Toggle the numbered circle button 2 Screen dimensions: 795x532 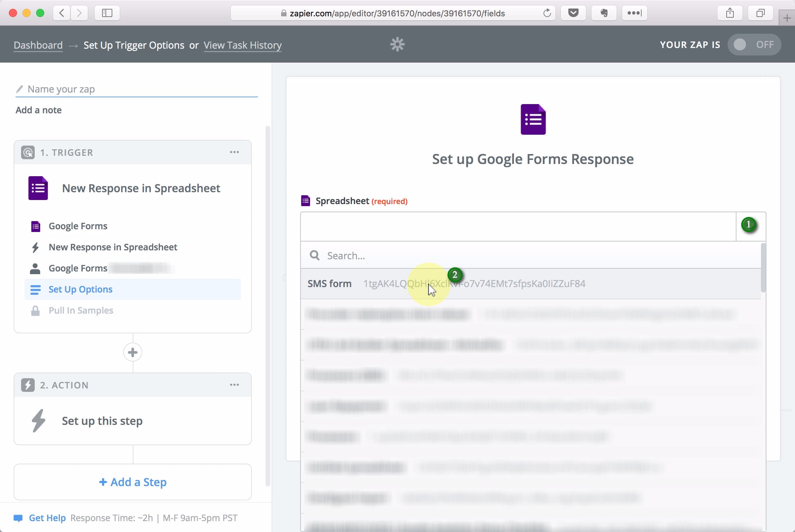[x=455, y=274]
